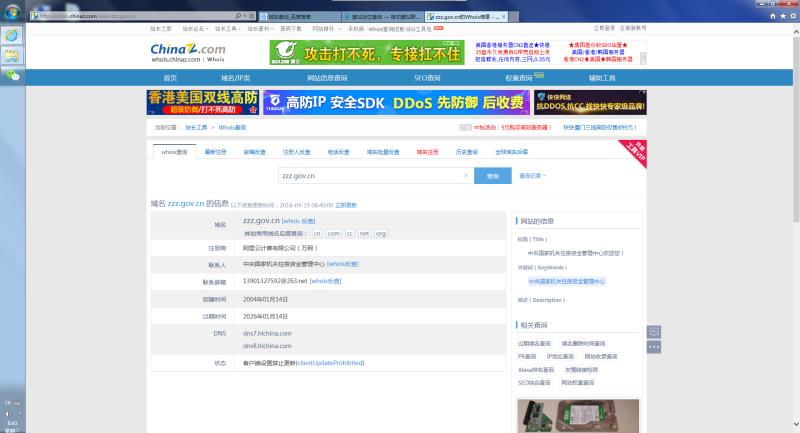Click the 立即更新 refresh link
The image size is (800, 433).
(x=346, y=205)
